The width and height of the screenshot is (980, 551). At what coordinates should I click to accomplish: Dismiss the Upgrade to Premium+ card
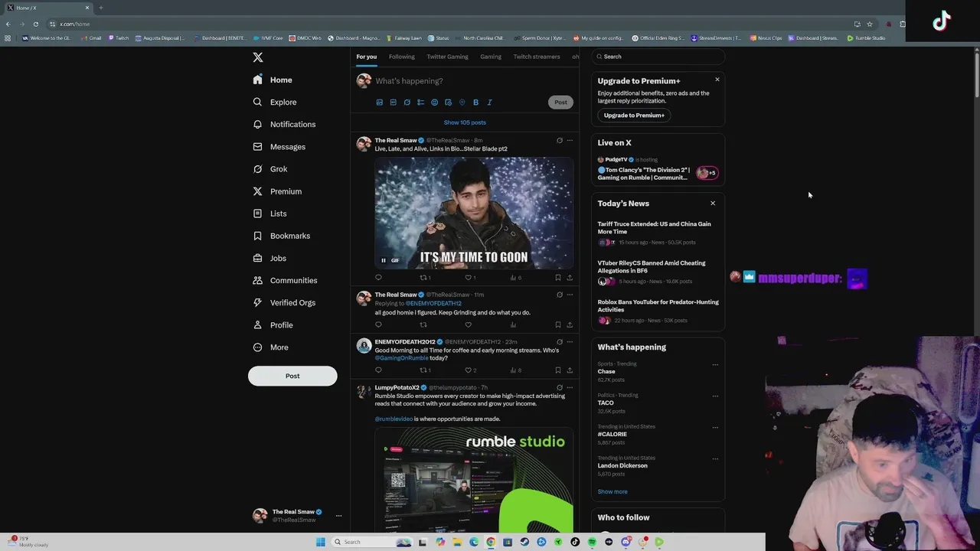[717, 80]
